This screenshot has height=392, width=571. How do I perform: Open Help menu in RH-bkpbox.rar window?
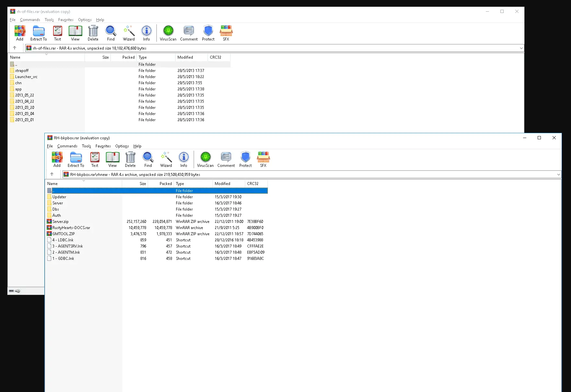click(137, 146)
